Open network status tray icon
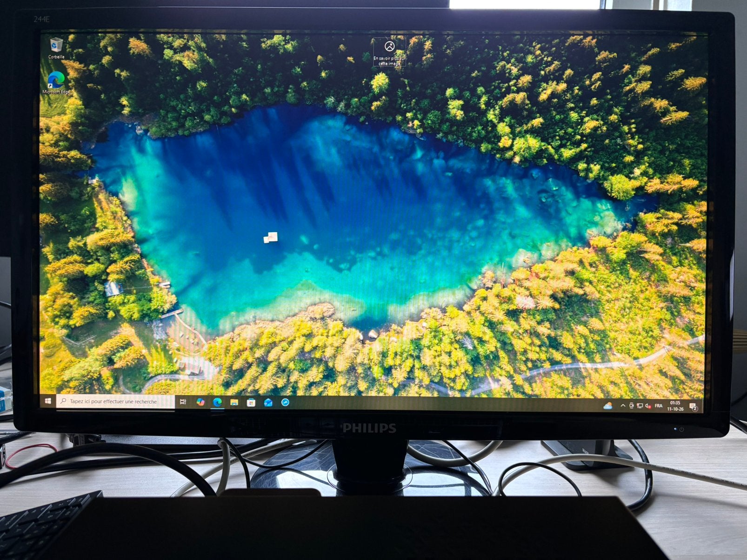Image resolution: width=747 pixels, height=560 pixels. pos(640,406)
